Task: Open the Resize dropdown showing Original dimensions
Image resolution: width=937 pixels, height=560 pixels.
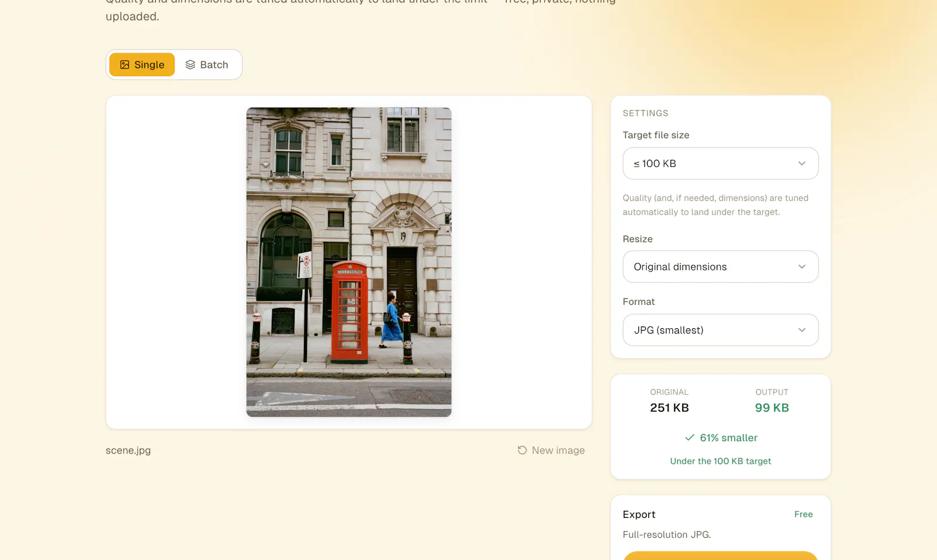Action: point(720,267)
